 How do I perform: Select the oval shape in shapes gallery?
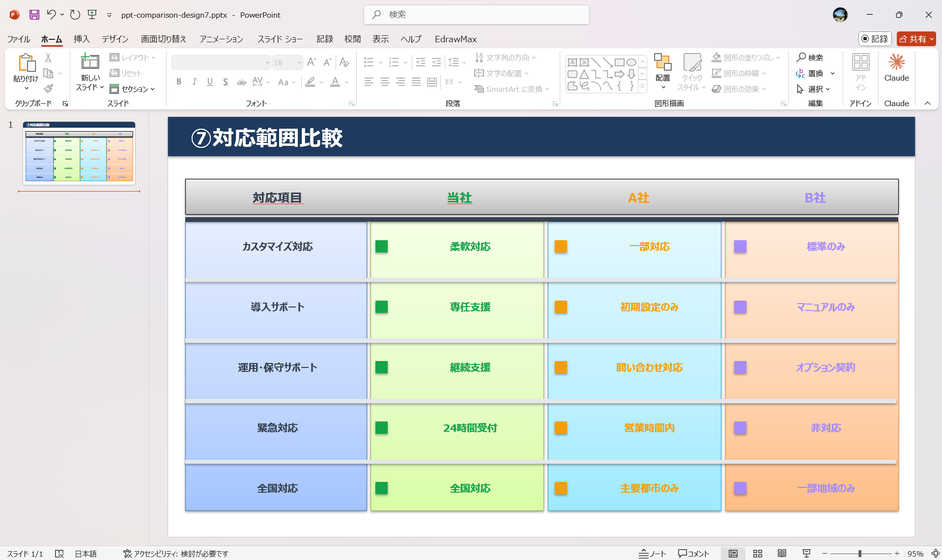tap(631, 62)
